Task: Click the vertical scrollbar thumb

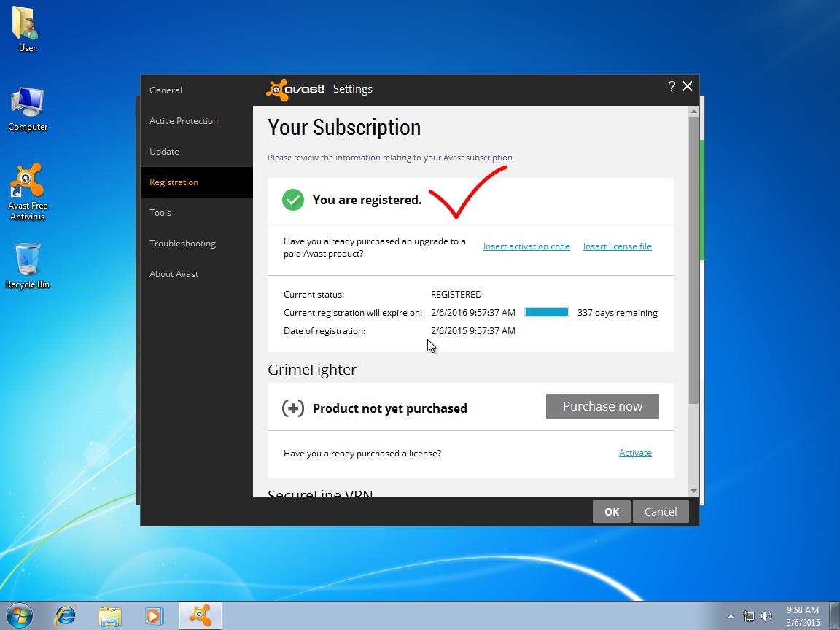Action: [693, 260]
